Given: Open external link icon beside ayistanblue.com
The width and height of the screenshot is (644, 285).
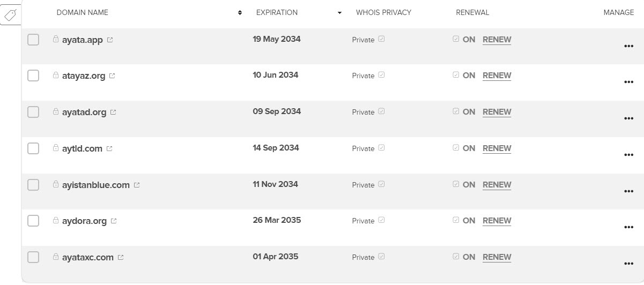Looking at the screenshot, I should point(137,185).
